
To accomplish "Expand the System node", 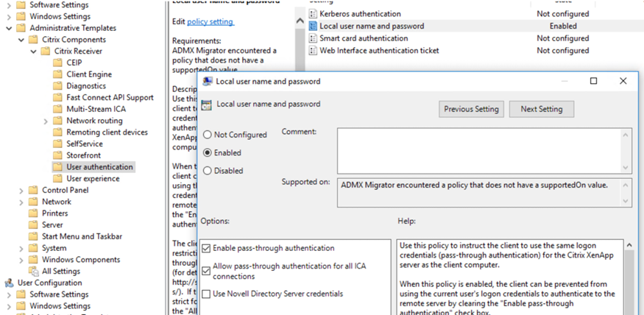I will point(21,249).
